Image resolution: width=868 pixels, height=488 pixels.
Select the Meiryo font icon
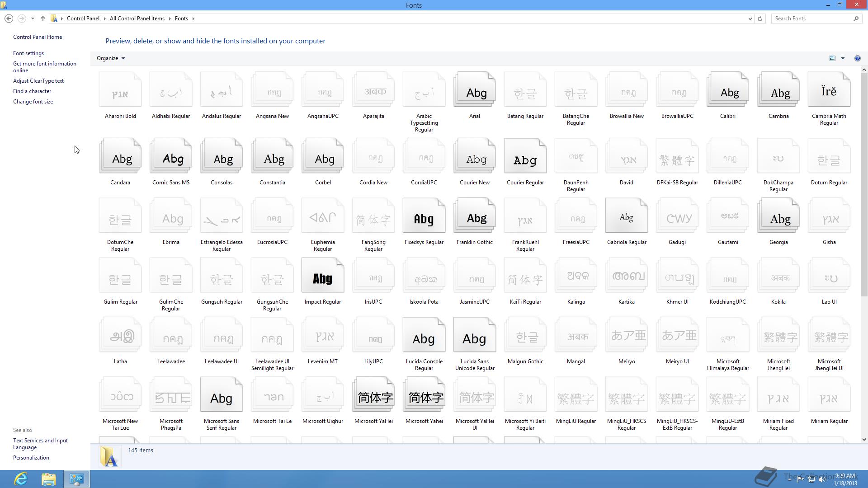627,335
